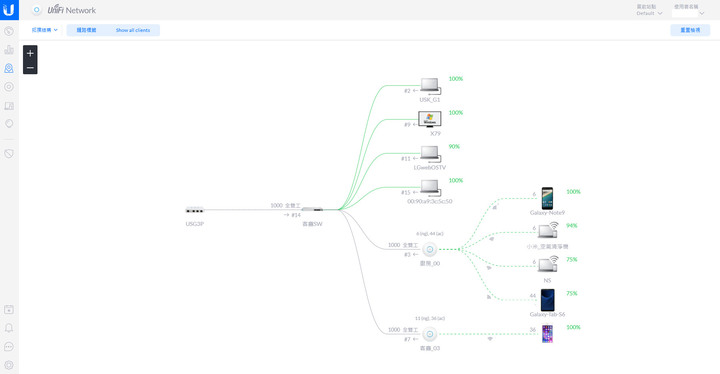Open the Settings gear sidebar icon
This screenshot has width=720, height=374.
point(9,365)
